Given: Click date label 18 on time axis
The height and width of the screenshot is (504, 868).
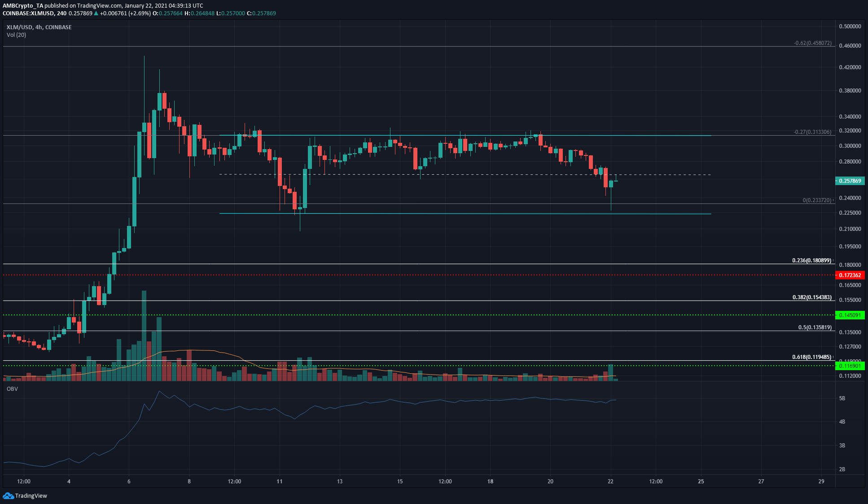Looking at the screenshot, I should click(490, 482).
